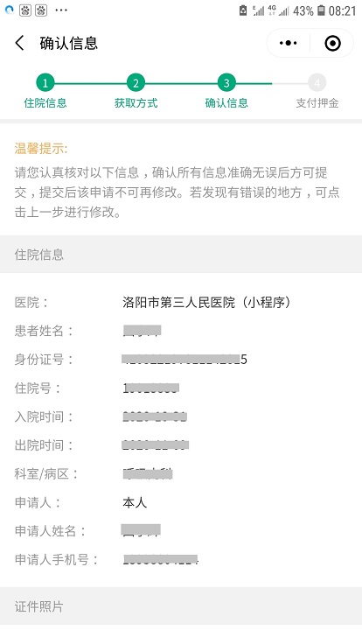Select step 2 circle 获取方式
362x644 pixels.
[136, 83]
